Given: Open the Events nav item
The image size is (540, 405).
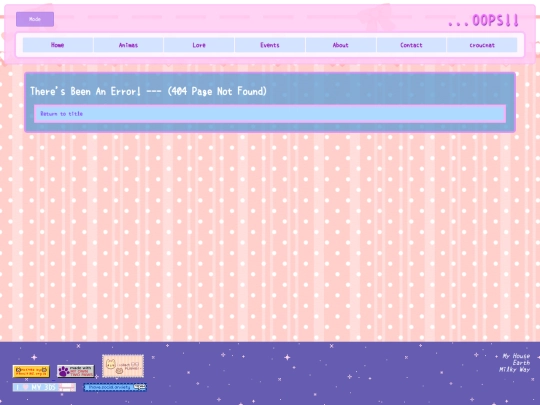Looking at the screenshot, I should [x=270, y=45].
